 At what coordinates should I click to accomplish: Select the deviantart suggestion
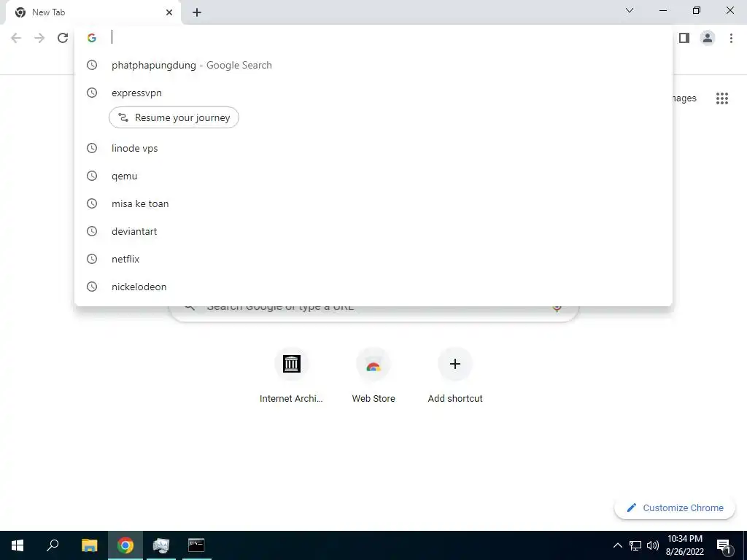373,231
